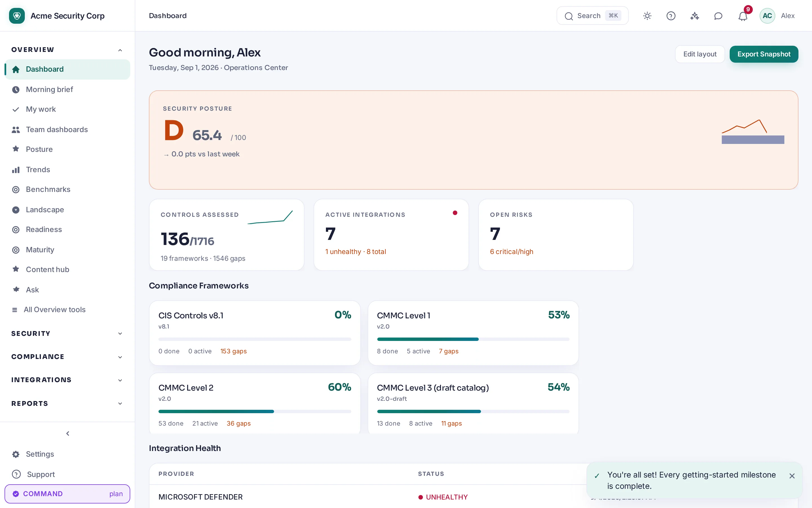This screenshot has width=812, height=508.
Task: Click the Search box
Action: coord(592,16)
